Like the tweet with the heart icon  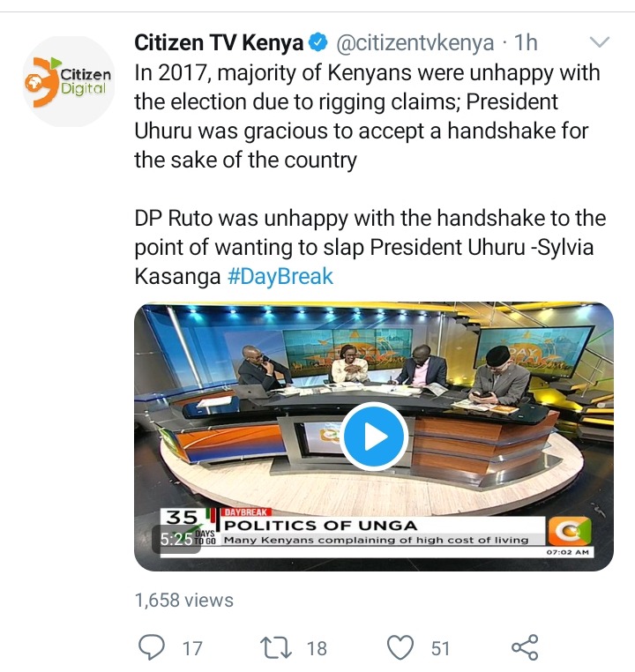[x=400, y=647]
